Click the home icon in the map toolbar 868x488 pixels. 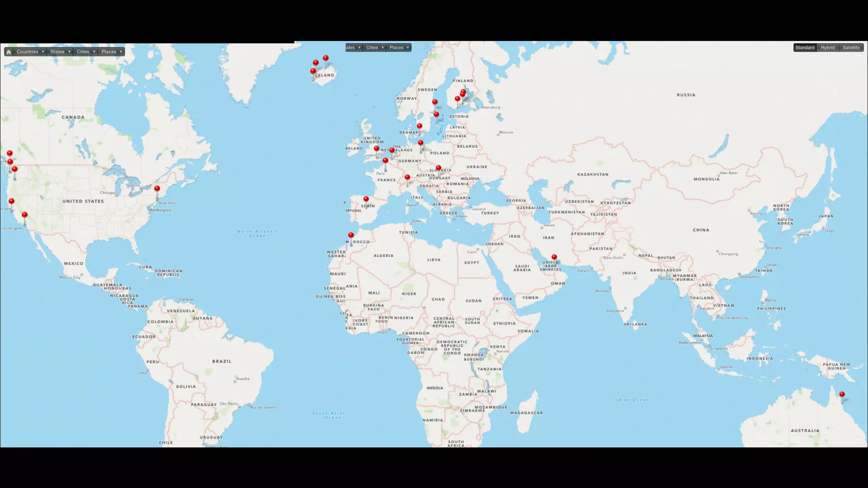[8, 52]
